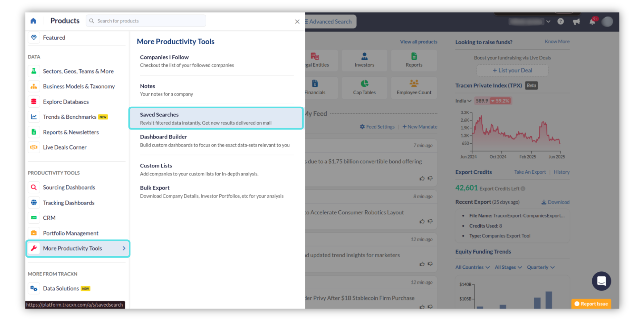Select Saved Searches from the productivity tools
644x322 pixels.
click(216, 118)
